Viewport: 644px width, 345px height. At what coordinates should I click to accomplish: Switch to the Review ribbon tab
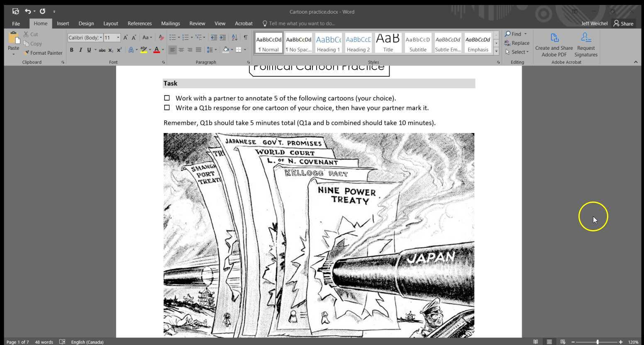197,23
